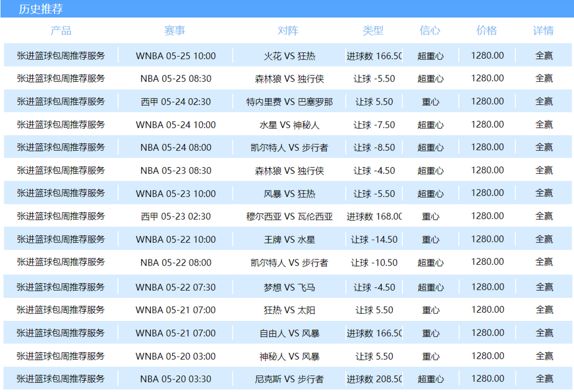574x392 pixels.
Task: Click 让球 -5.50 in the NBA 05-25 row
Action: [x=374, y=79]
